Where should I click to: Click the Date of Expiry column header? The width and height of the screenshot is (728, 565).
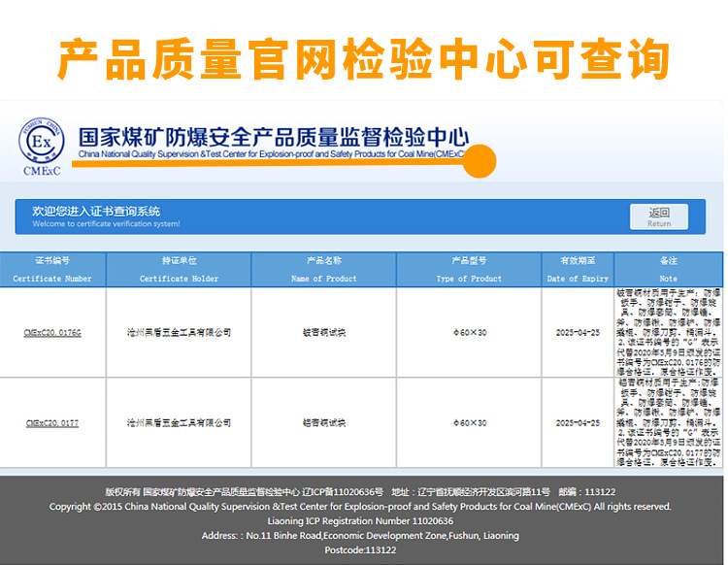[x=578, y=269]
